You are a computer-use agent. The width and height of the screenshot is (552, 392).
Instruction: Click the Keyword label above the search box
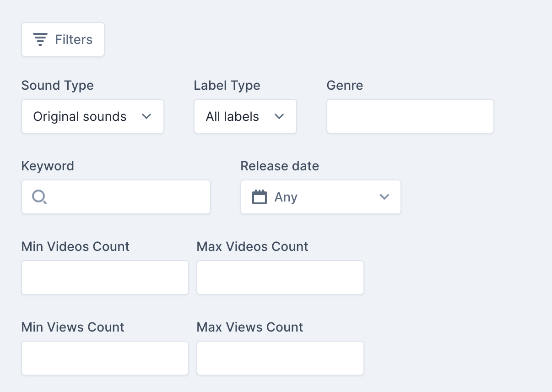coord(48,166)
